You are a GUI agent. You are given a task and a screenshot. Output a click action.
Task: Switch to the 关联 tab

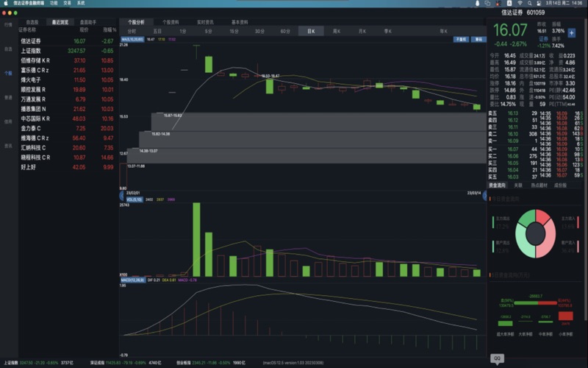pyautogui.click(x=518, y=185)
